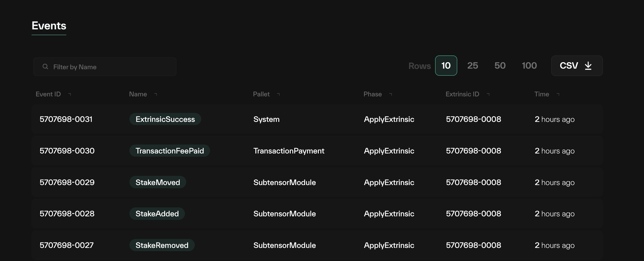Image resolution: width=644 pixels, height=261 pixels.
Task: Click '2 hours ago' in ExtrinsicSuccess row
Action: tap(555, 119)
